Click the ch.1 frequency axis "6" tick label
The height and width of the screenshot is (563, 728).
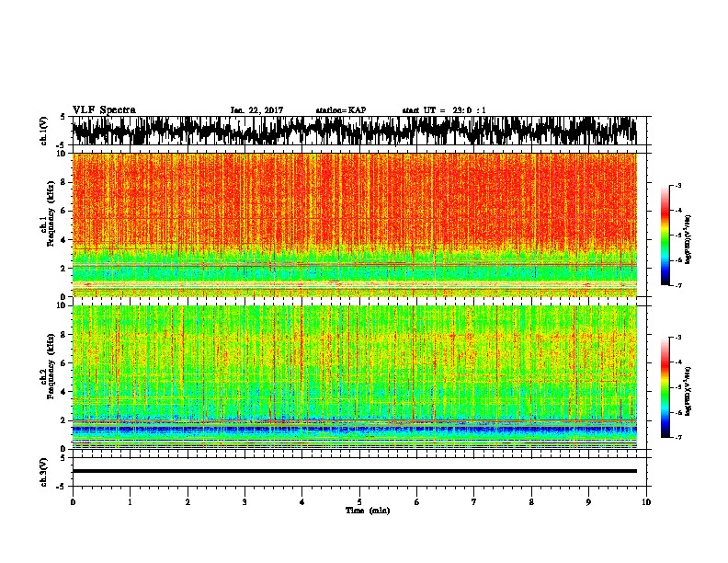tap(63, 211)
